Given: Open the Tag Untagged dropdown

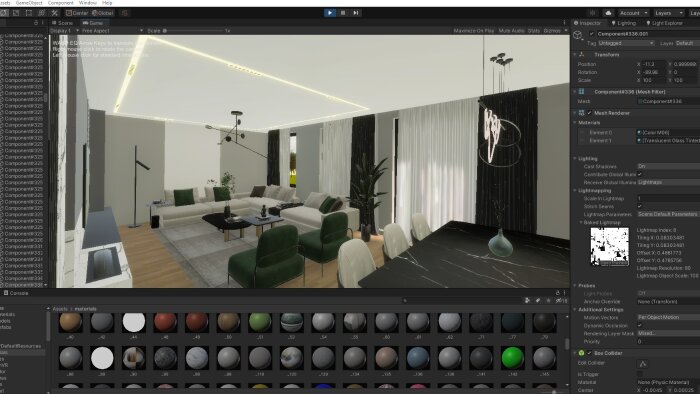Looking at the screenshot, I should coord(626,43).
